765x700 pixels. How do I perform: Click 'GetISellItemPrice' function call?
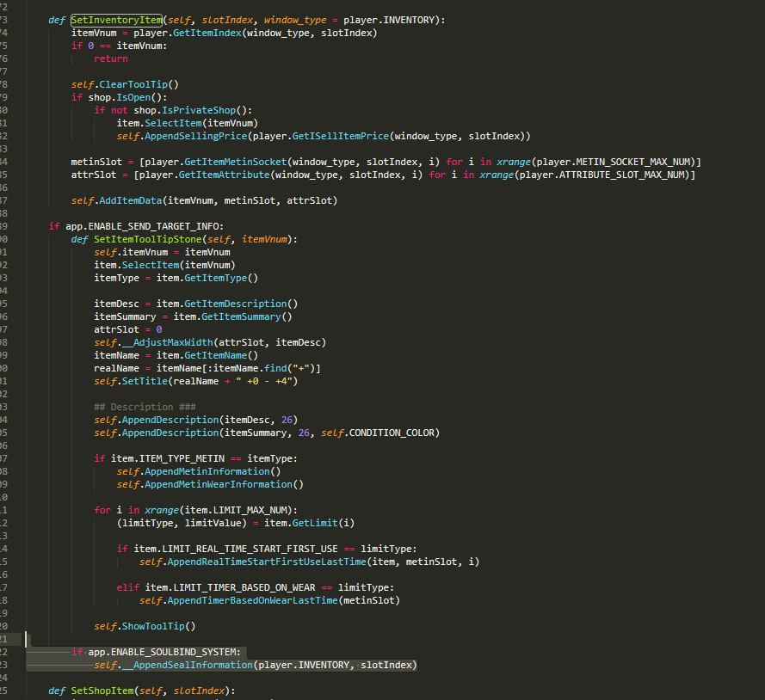click(341, 136)
